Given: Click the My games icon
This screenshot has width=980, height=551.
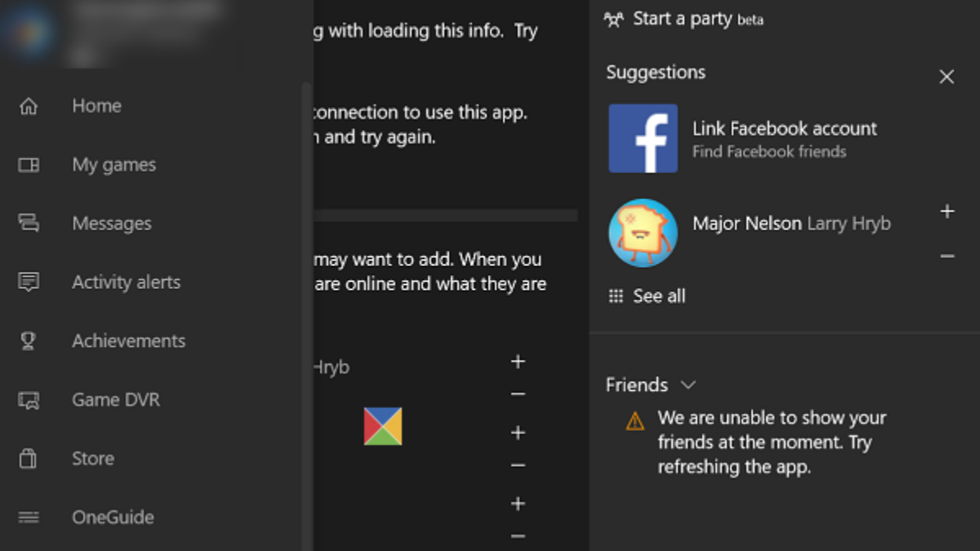Looking at the screenshot, I should point(29,165).
